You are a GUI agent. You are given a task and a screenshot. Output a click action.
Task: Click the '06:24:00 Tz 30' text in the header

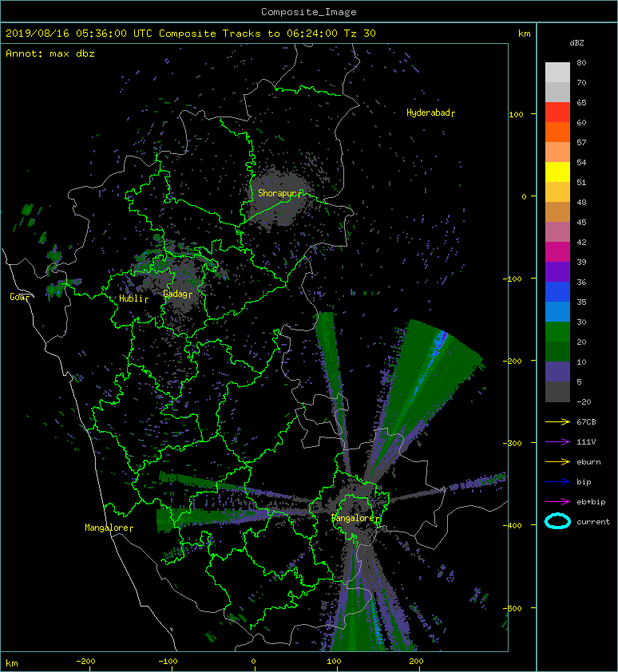click(x=331, y=34)
